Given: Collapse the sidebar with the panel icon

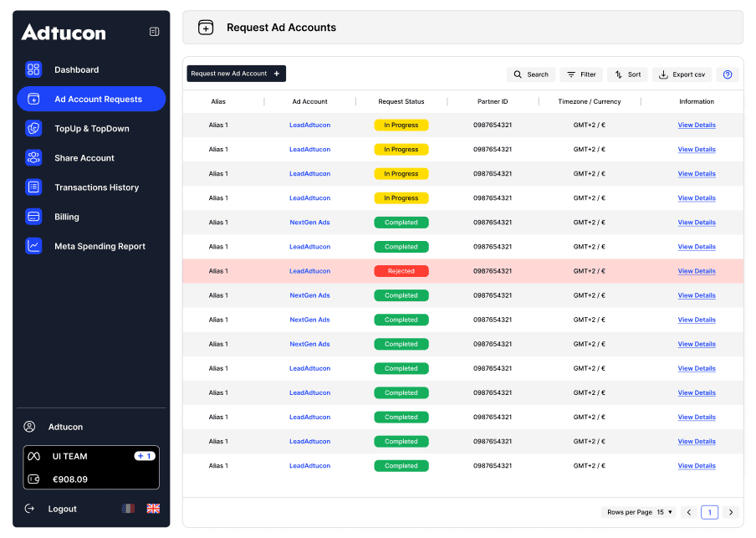Looking at the screenshot, I should point(154,32).
